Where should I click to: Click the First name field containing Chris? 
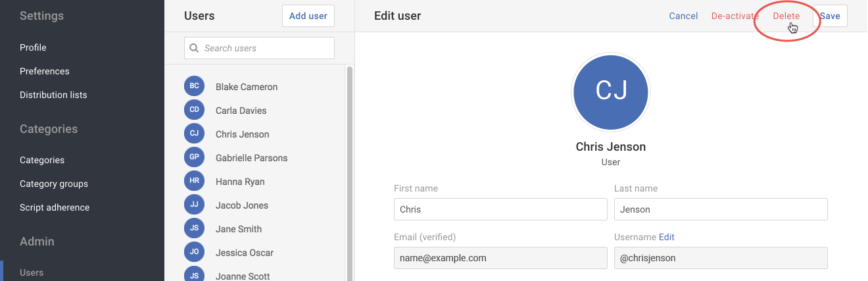click(500, 209)
